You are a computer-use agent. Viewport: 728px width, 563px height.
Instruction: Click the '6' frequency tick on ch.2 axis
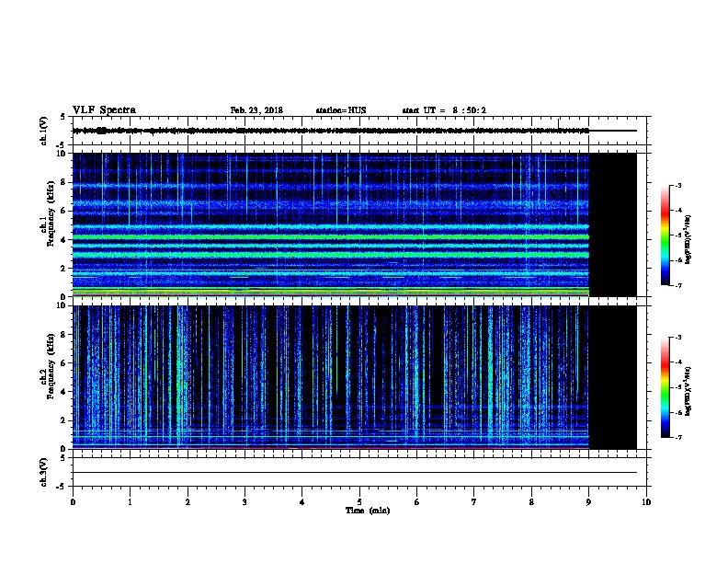(x=64, y=363)
